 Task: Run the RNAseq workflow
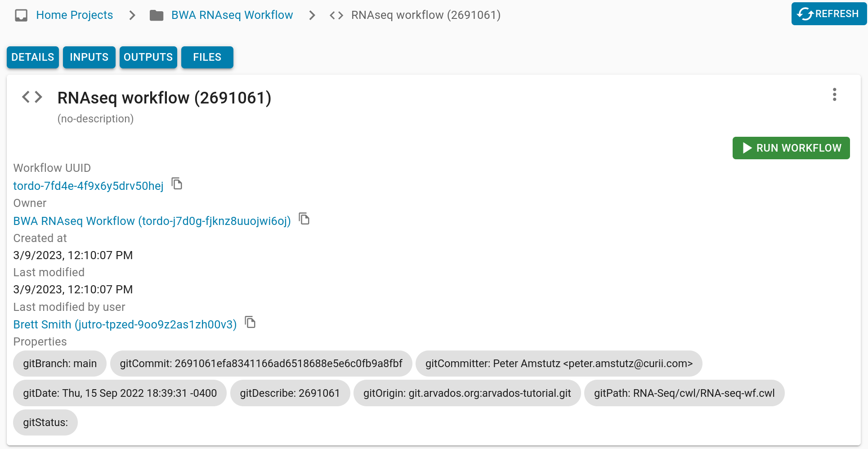click(x=791, y=148)
